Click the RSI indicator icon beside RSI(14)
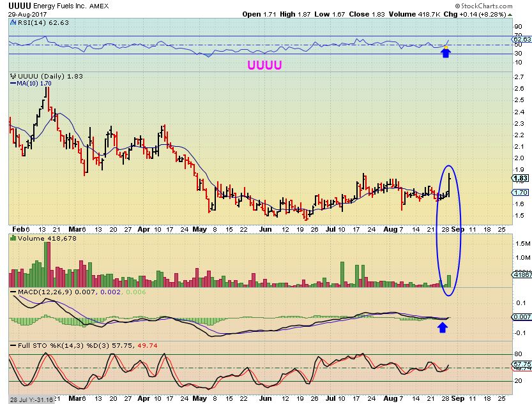 (x=13, y=23)
